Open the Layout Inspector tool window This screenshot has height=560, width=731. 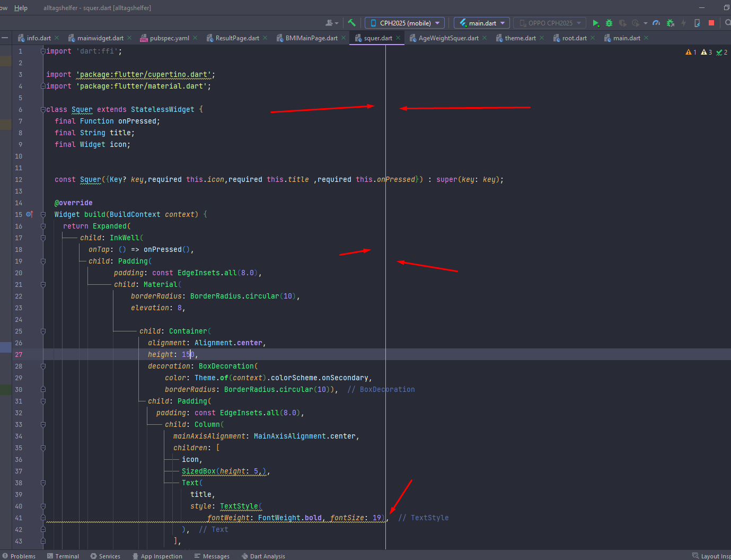coord(711,556)
